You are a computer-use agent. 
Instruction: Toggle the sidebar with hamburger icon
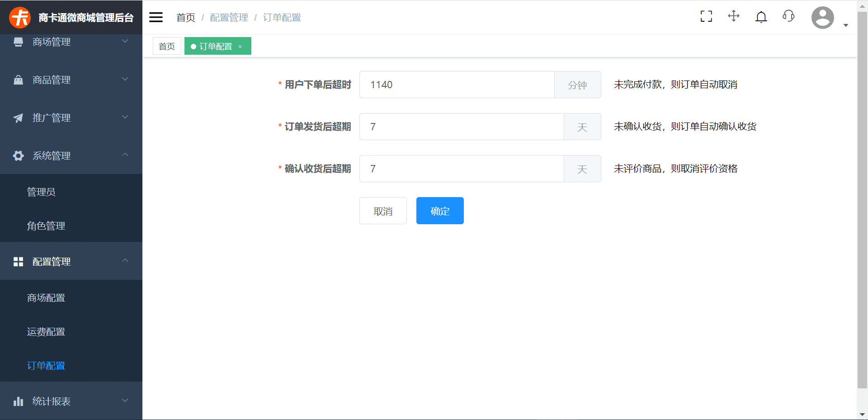click(x=156, y=17)
